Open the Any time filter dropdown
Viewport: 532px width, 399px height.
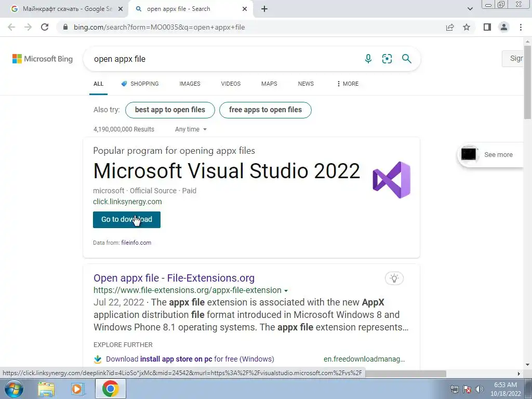[x=191, y=129]
